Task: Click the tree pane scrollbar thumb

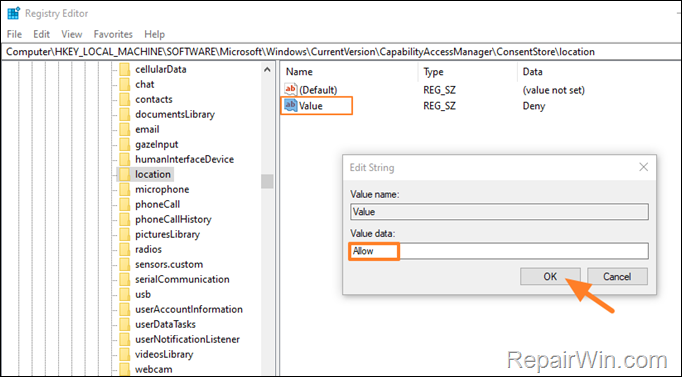Action: tap(267, 181)
